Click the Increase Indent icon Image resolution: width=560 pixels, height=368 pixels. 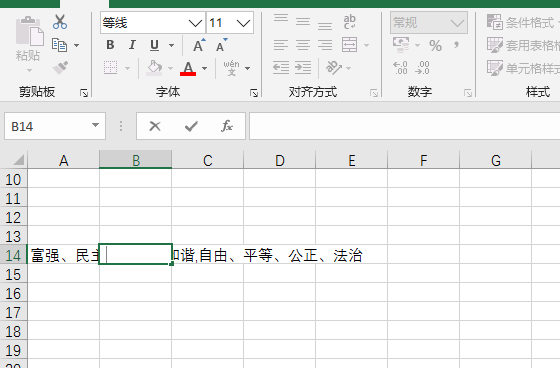[x=303, y=68]
